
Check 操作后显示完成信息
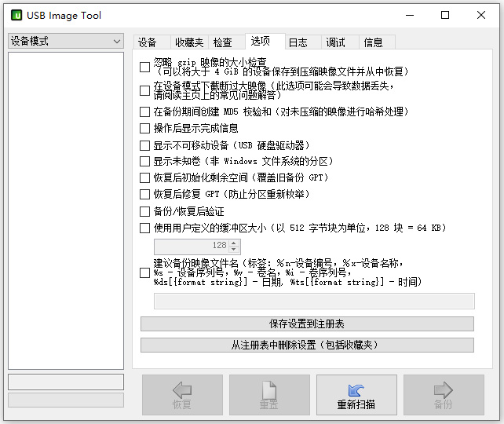coord(144,128)
